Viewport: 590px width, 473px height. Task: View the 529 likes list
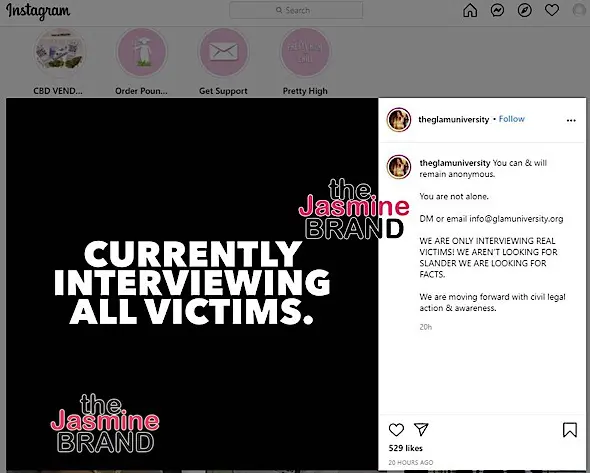406,448
